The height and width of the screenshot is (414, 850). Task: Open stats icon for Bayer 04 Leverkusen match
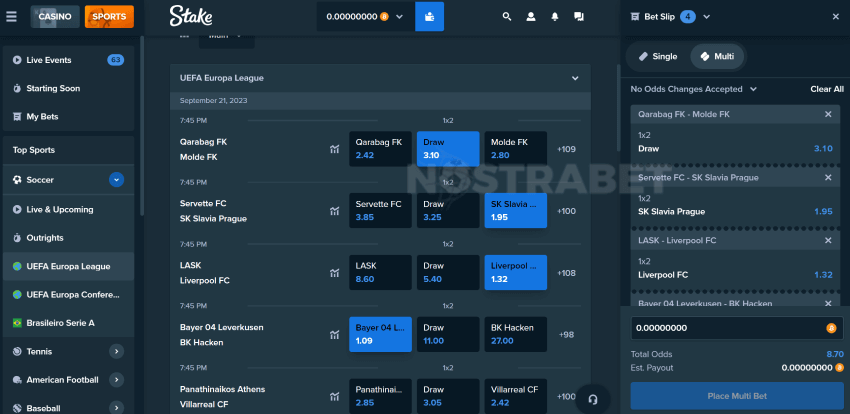[x=334, y=335]
